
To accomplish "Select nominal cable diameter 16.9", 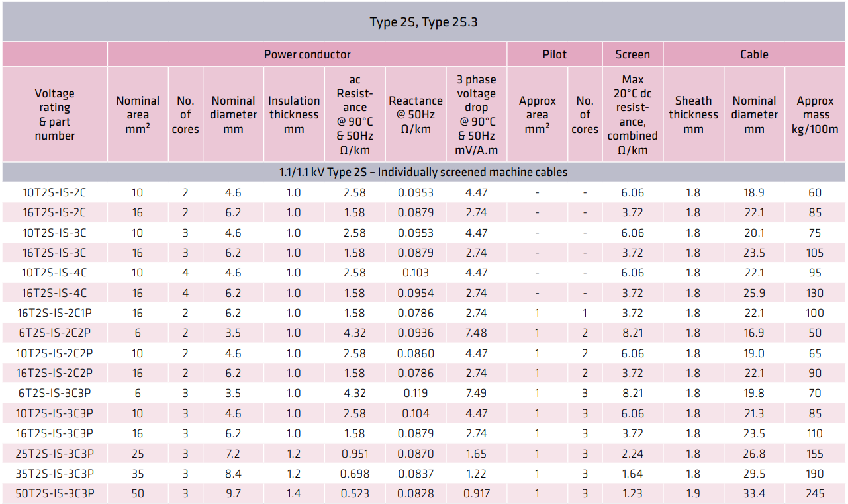I will coord(754,333).
